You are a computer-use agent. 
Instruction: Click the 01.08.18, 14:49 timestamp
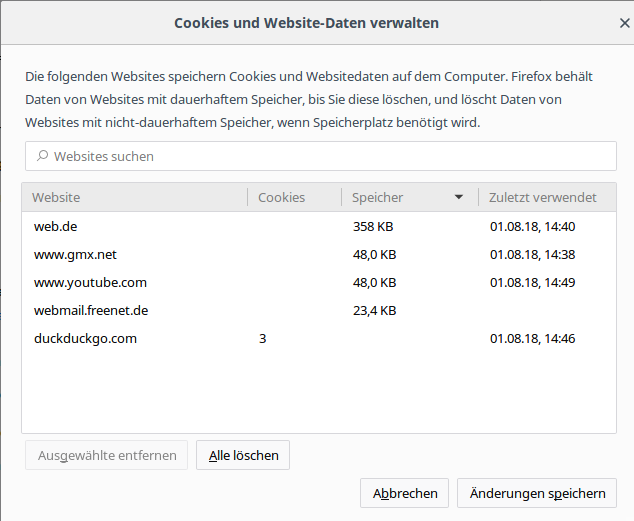532,283
